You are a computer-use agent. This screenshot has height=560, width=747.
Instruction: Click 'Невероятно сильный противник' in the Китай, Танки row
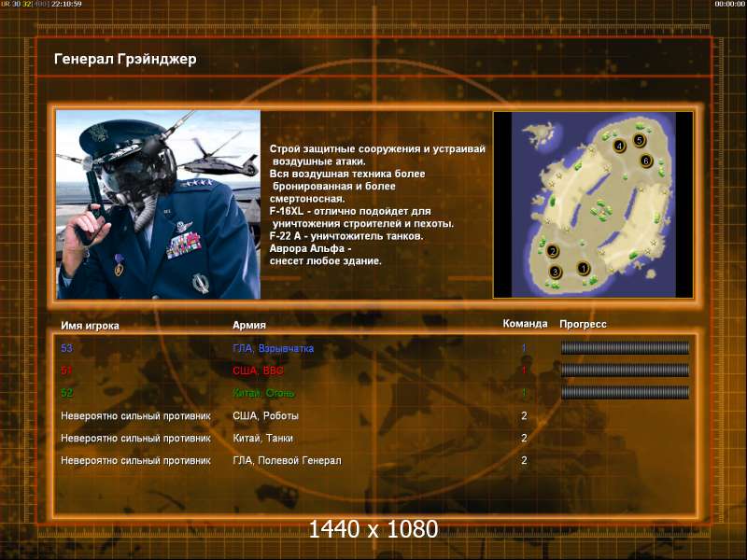135,438
